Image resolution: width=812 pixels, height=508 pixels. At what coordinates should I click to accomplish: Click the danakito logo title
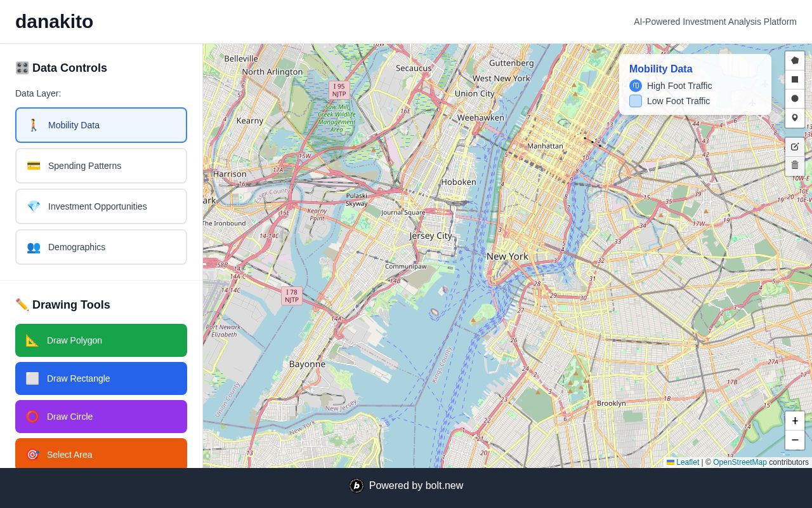pos(54,22)
